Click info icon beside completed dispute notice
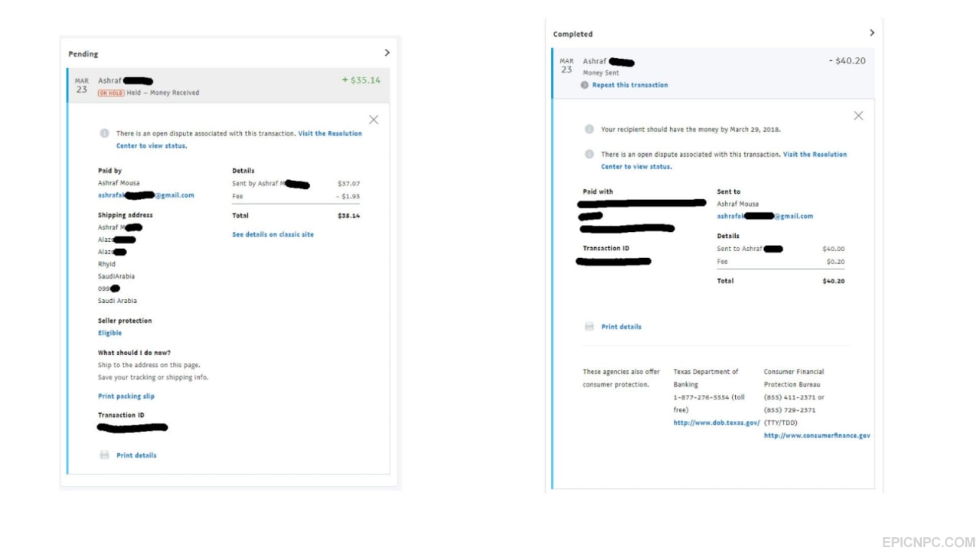 click(x=590, y=154)
